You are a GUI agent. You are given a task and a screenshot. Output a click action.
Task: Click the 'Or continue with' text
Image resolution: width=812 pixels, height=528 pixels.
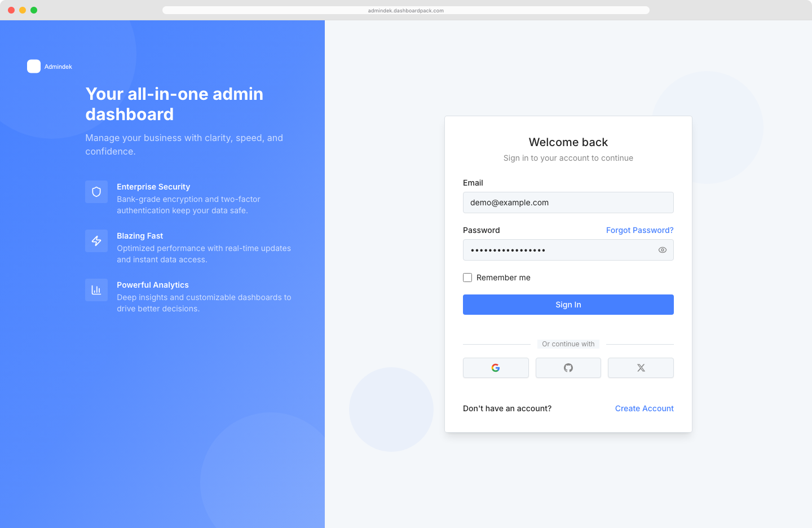(x=568, y=344)
